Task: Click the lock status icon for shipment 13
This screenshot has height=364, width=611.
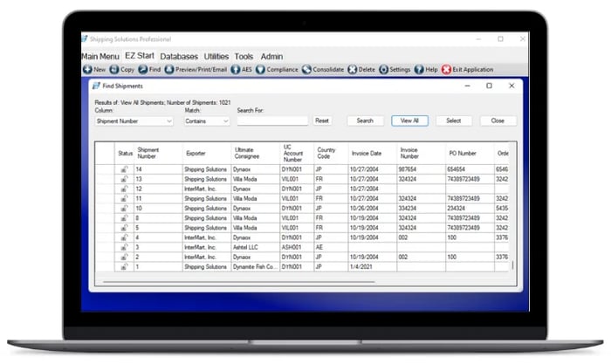Action: (x=124, y=179)
